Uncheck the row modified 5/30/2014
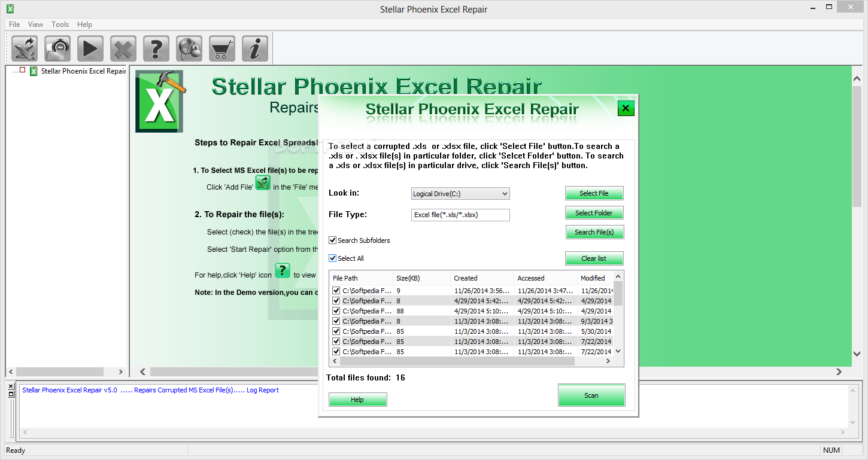Image resolution: width=868 pixels, height=460 pixels. pos(336,331)
